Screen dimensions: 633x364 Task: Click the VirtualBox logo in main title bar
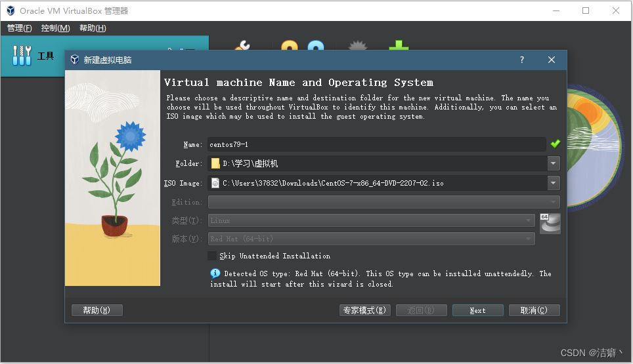(x=11, y=11)
